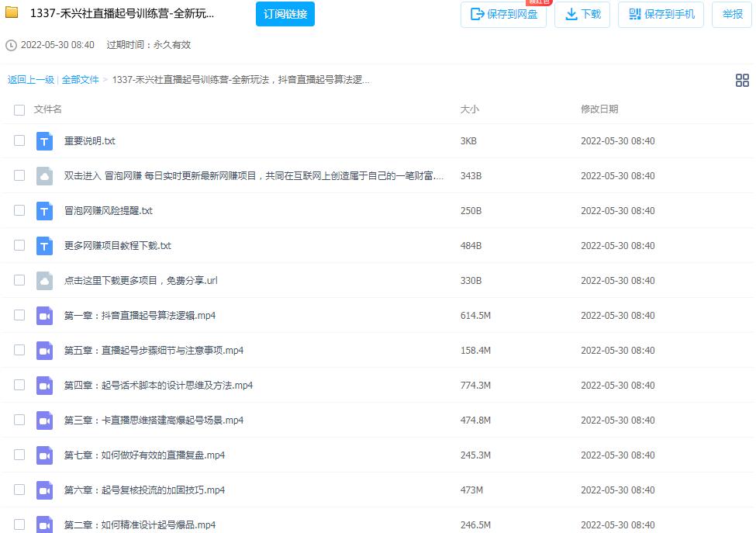Click the 订阅链接 button
The width and height of the screenshot is (756, 533).
pyautogui.click(x=285, y=14)
